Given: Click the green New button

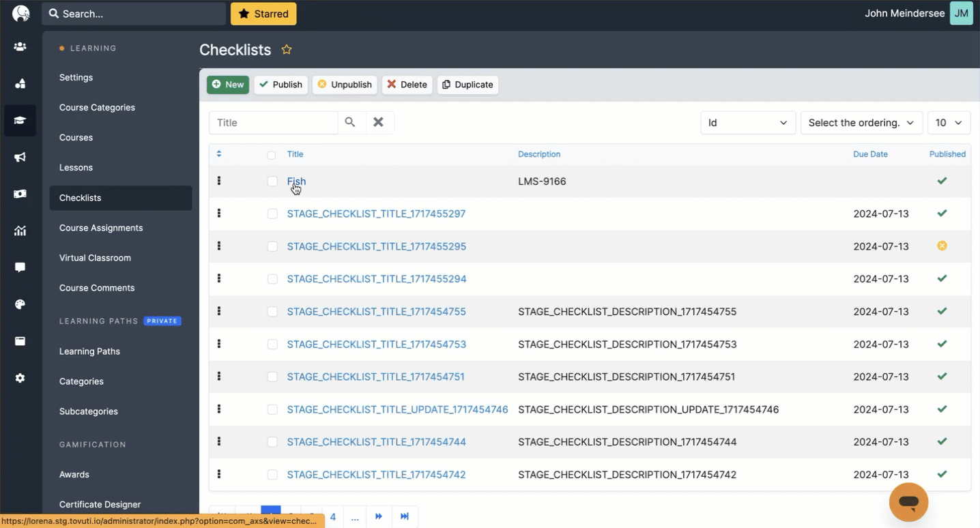Looking at the screenshot, I should 228,85.
